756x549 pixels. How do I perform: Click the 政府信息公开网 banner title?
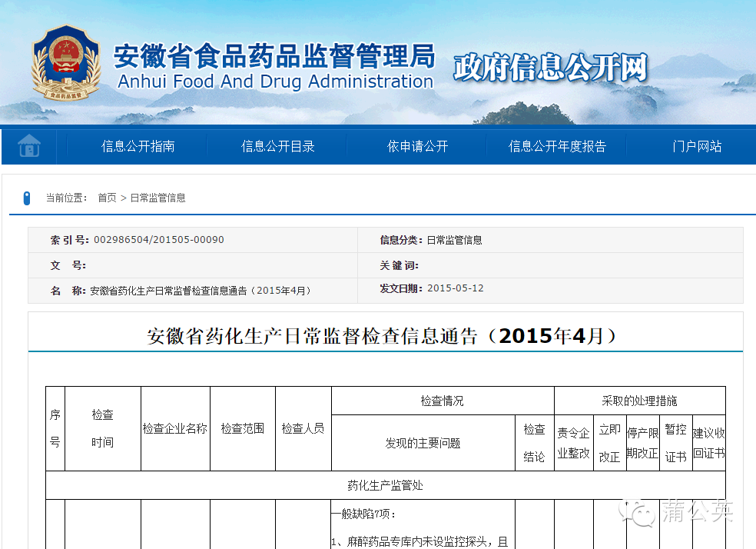pos(550,68)
